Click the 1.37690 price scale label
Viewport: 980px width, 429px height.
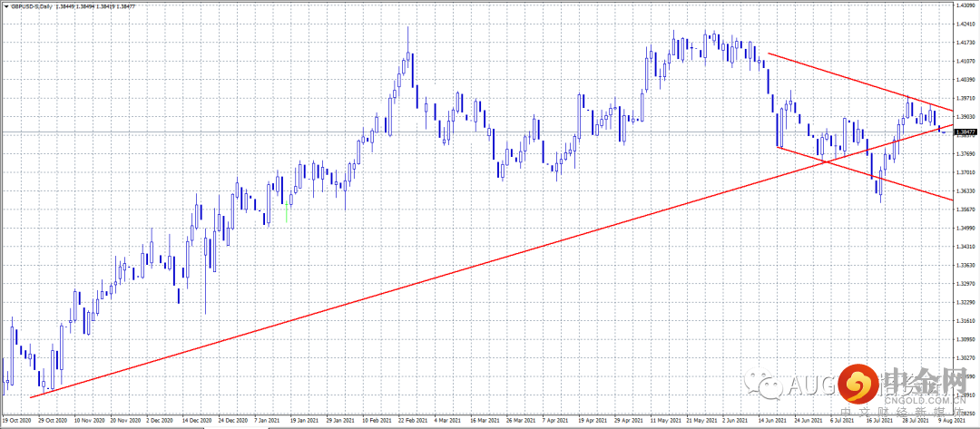pos(966,154)
